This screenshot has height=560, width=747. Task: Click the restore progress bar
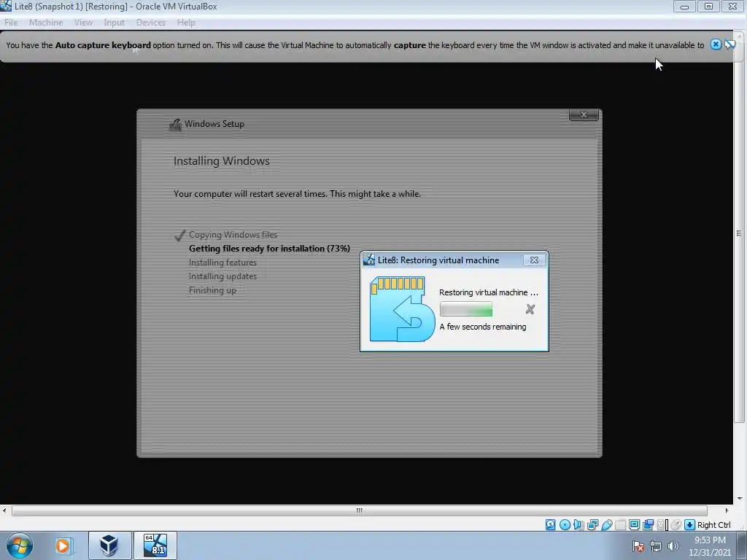[x=466, y=309]
